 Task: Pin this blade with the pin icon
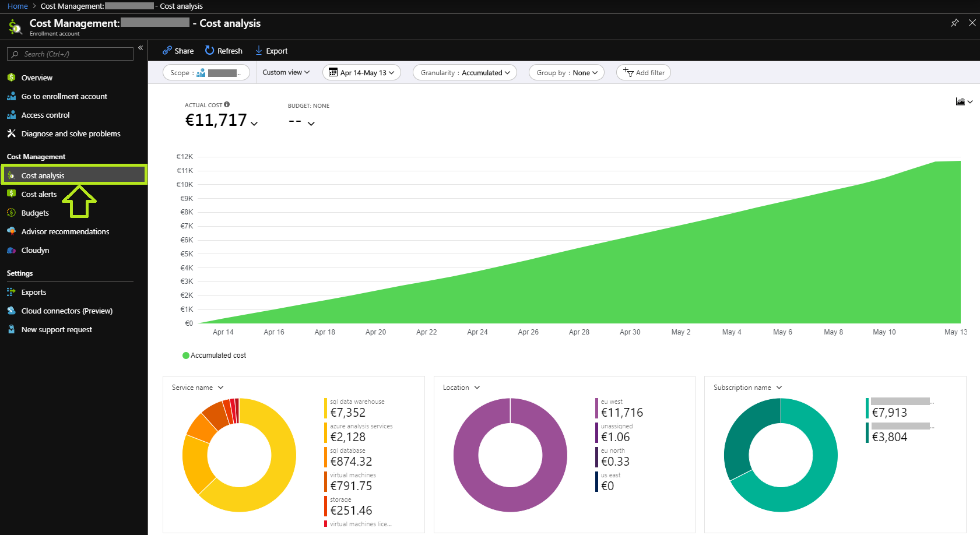pyautogui.click(x=954, y=23)
